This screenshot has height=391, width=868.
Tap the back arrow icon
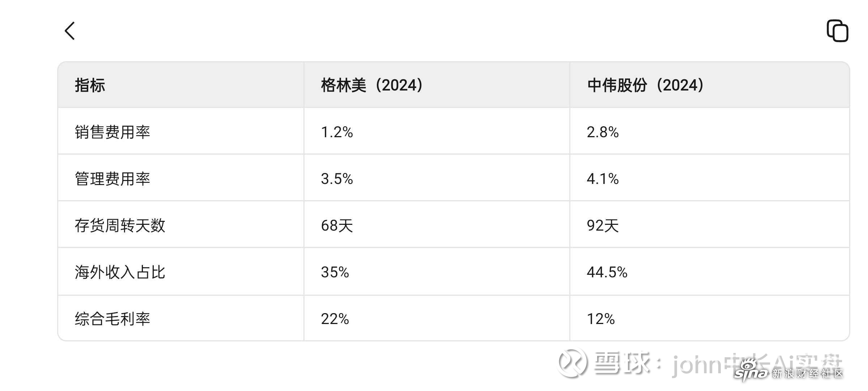[x=70, y=31]
